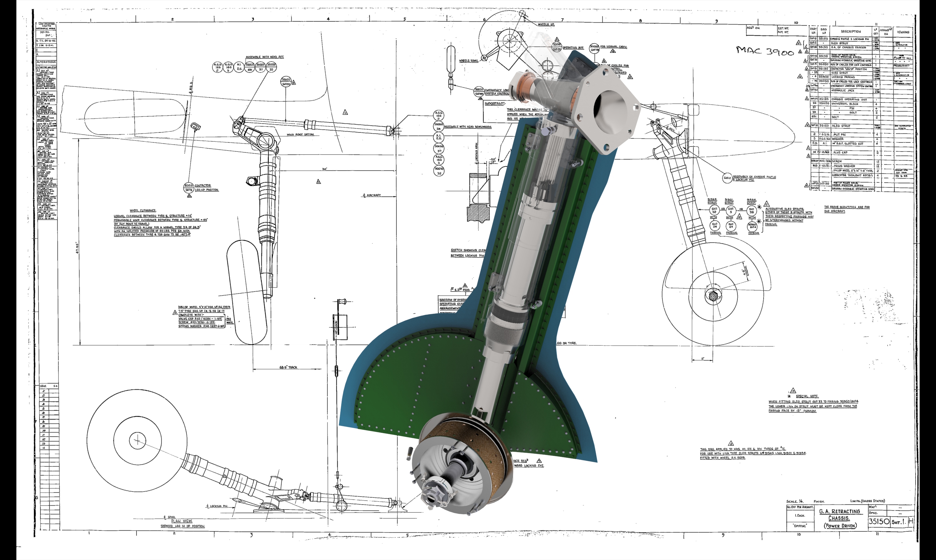Click "(POWER DRIVEN)" in the title block
Viewport: 936px width, 560px height.
tap(840, 526)
